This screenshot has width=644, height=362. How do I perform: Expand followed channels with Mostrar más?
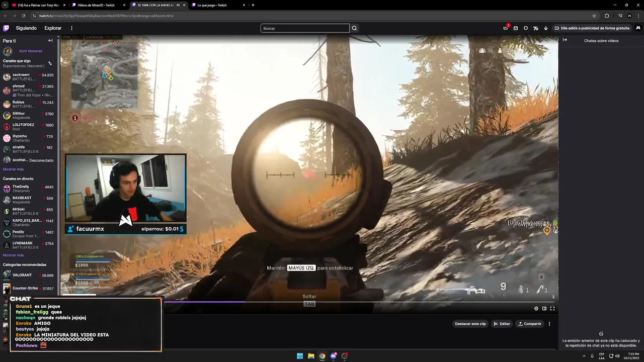click(x=13, y=169)
